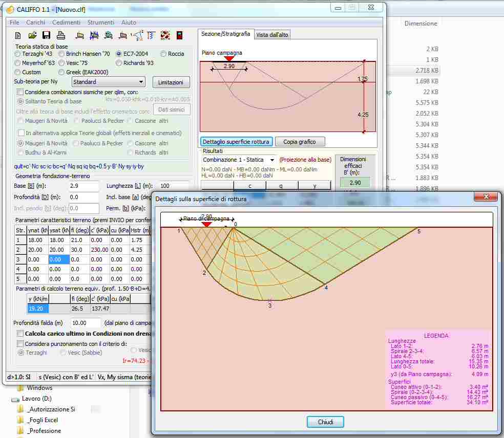
Task: Click the Dati sismici button
Action: 171,110
